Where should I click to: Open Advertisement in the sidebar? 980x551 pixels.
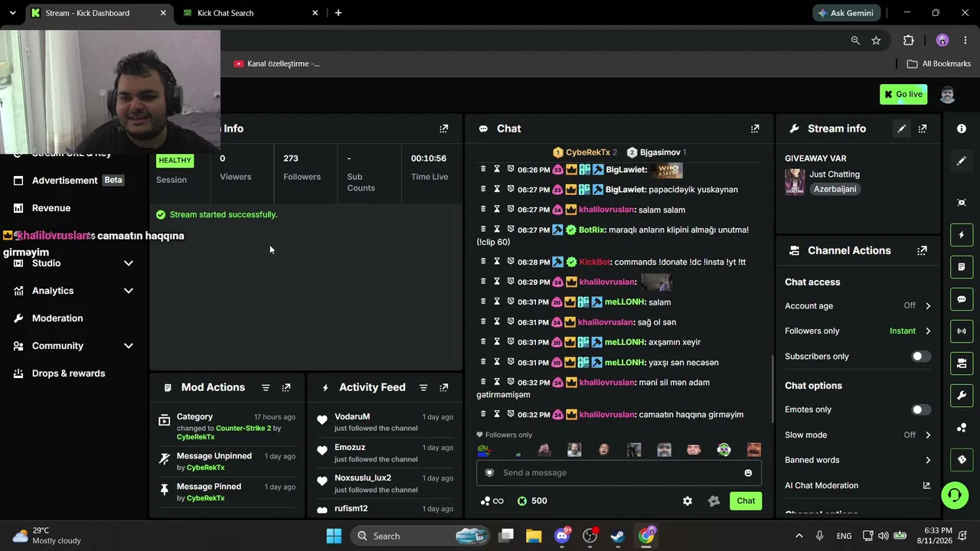click(65, 181)
